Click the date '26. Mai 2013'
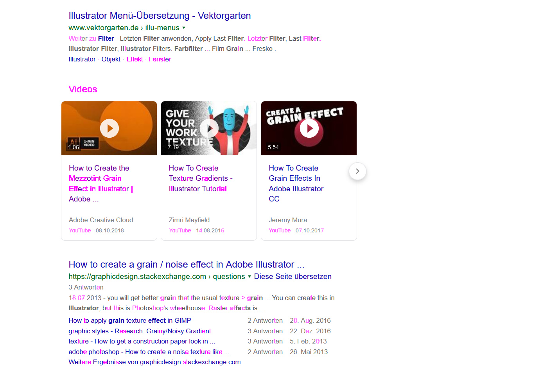 pos(309,352)
